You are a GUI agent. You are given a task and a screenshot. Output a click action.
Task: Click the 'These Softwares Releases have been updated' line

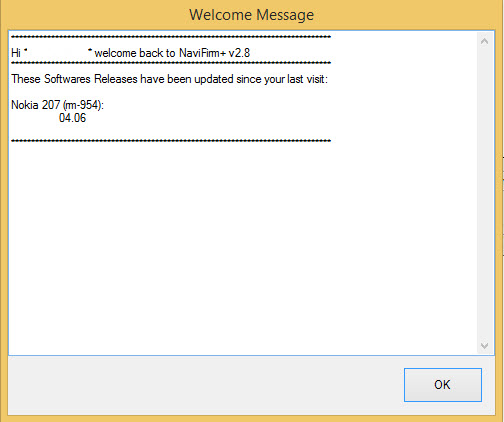(x=170, y=79)
